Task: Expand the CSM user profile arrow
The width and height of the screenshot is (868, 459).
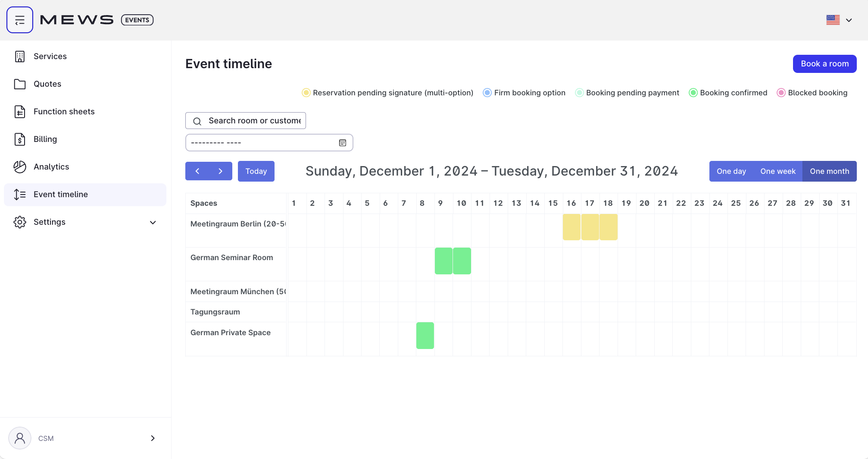Action: point(153,438)
